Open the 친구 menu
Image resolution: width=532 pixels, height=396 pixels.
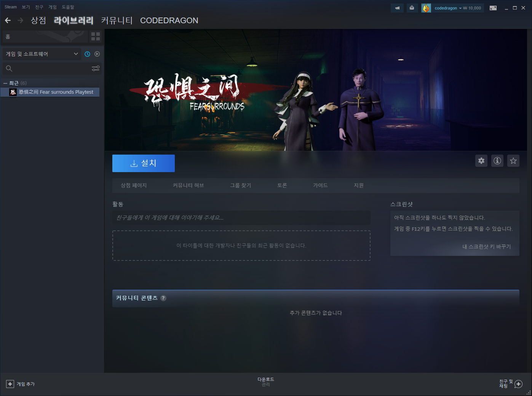(39, 7)
